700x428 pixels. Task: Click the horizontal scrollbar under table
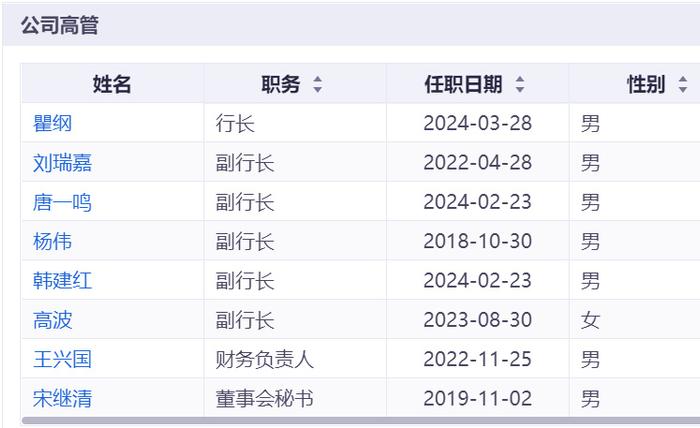(x=360, y=422)
